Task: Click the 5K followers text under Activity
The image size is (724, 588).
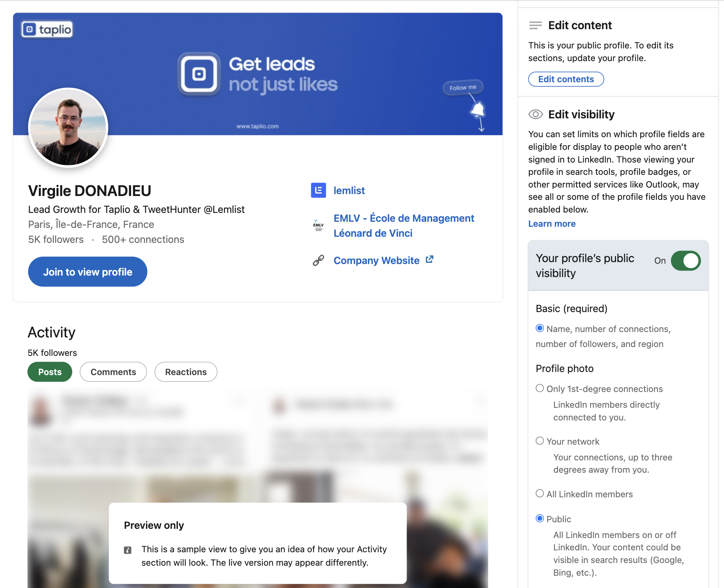Action: pyautogui.click(x=52, y=353)
